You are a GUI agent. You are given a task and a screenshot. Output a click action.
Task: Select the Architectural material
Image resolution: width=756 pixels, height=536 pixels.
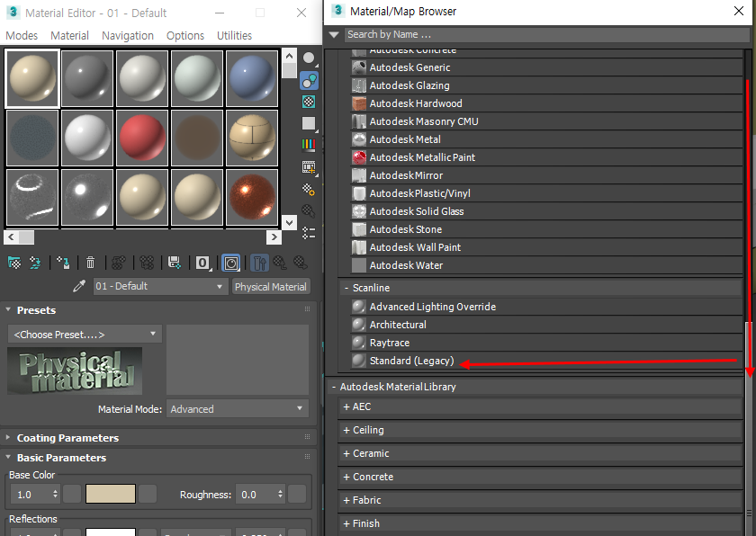547,325
